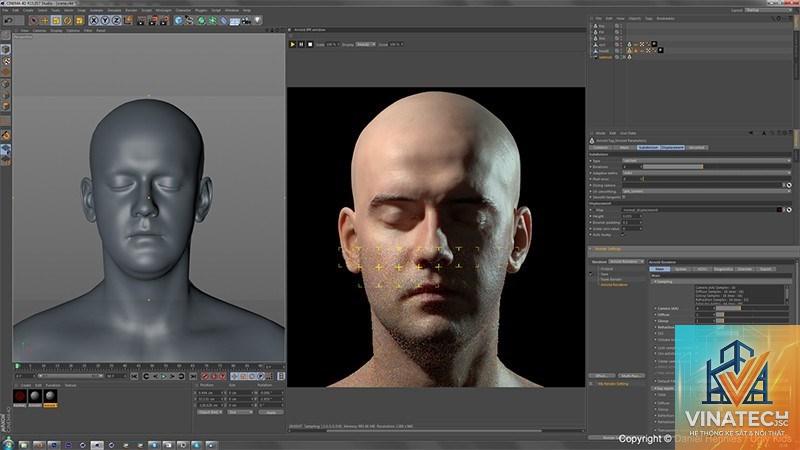Toggle the Position keyframe recording icon

[234, 376]
